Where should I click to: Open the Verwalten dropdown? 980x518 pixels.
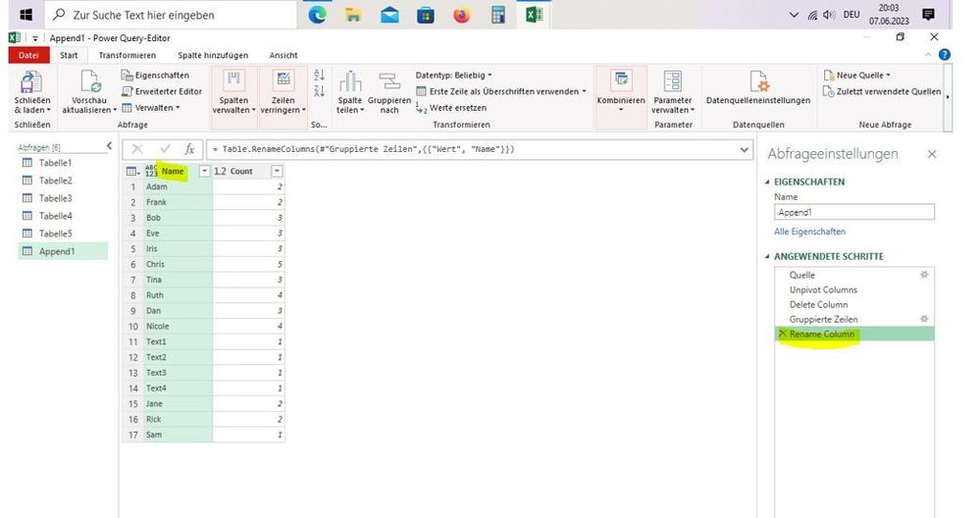tap(151, 108)
